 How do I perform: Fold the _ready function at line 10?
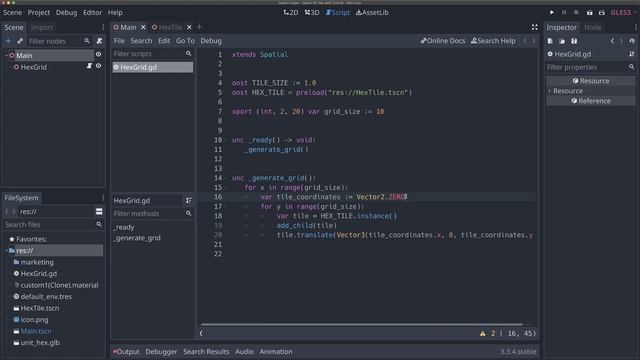pyautogui.click(x=225, y=140)
